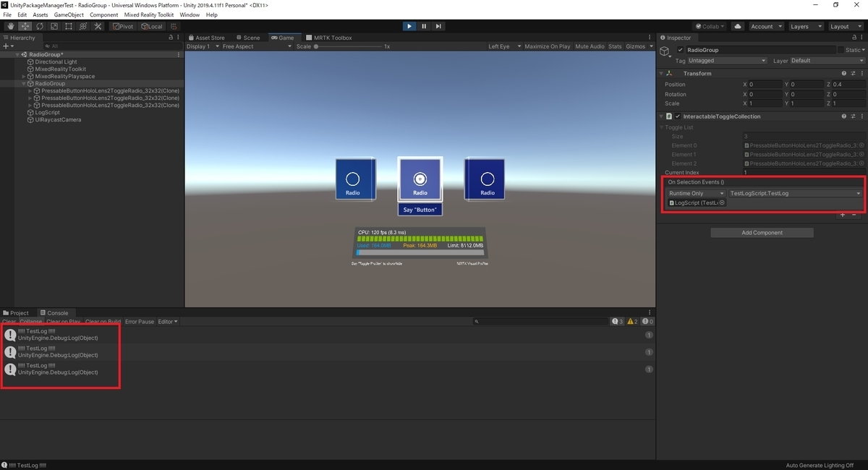Select the Scale tool

pyautogui.click(x=54, y=27)
